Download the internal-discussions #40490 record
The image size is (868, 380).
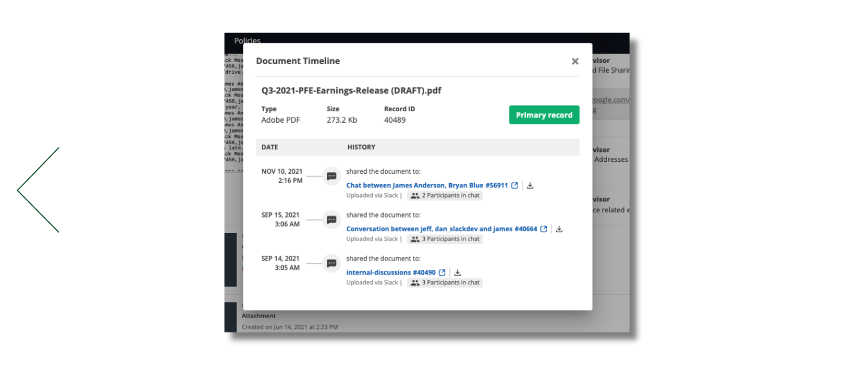tap(458, 273)
